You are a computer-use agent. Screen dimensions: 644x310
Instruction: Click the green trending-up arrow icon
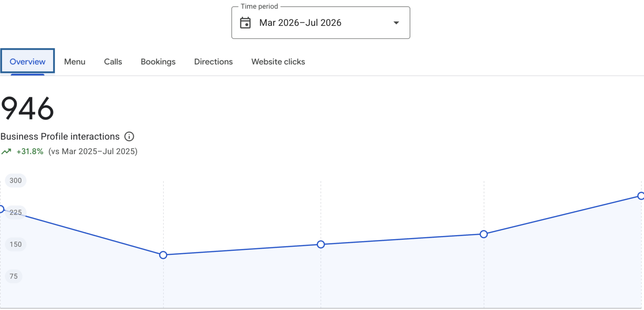(6, 152)
